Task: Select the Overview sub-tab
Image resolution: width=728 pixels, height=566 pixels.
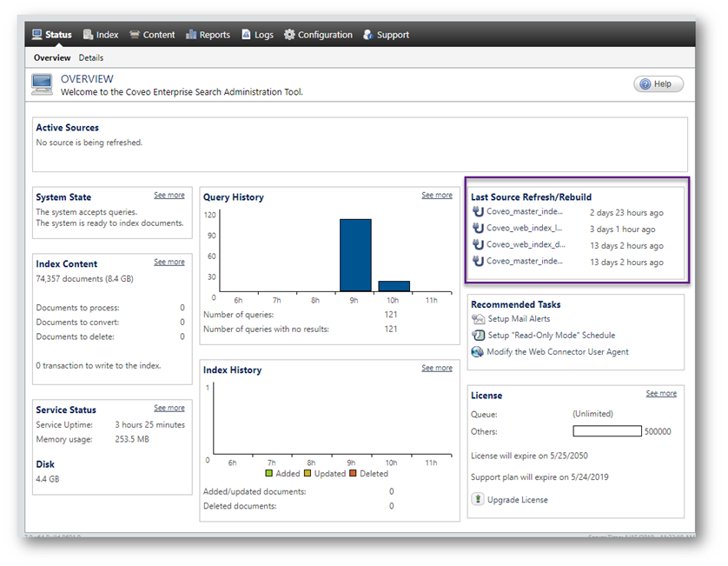Action: point(52,57)
